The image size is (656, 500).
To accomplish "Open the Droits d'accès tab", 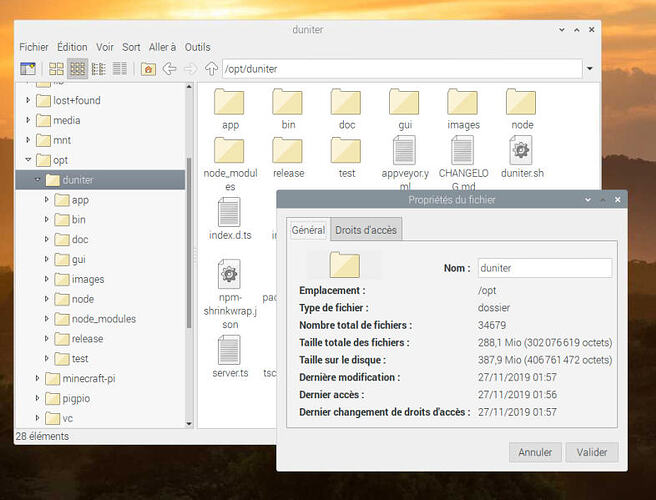I will click(x=366, y=230).
